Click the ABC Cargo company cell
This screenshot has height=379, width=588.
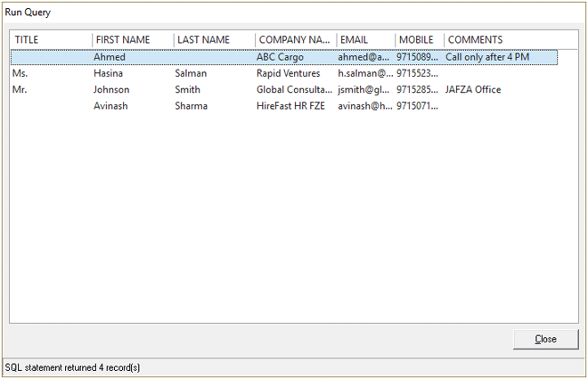(280, 57)
